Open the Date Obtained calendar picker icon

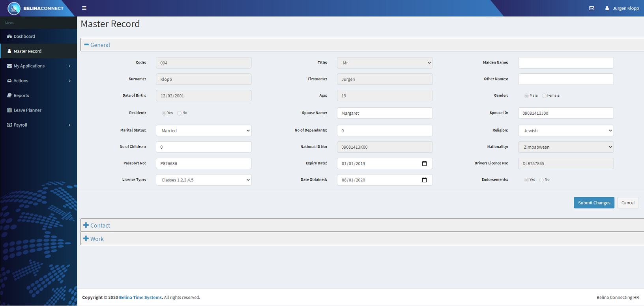pyautogui.click(x=425, y=180)
